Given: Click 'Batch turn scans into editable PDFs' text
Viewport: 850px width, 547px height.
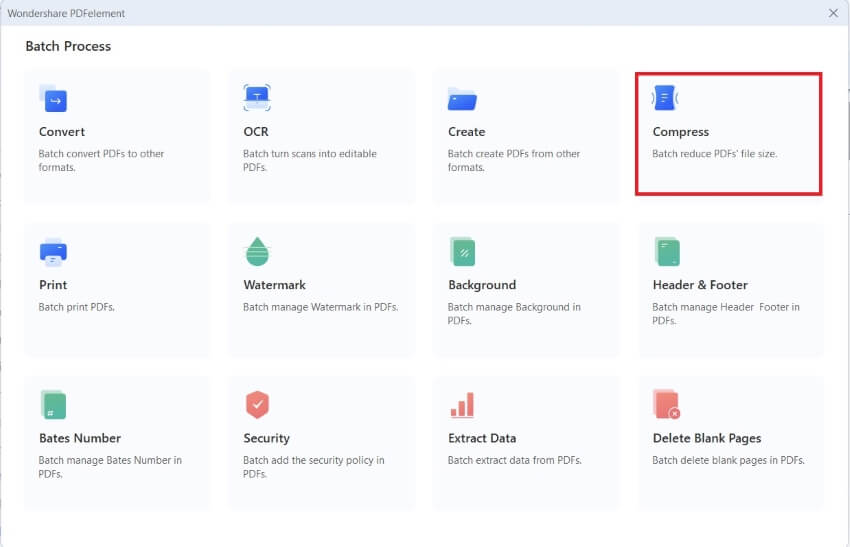Looking at the screenshot, I should coord(310,160).
